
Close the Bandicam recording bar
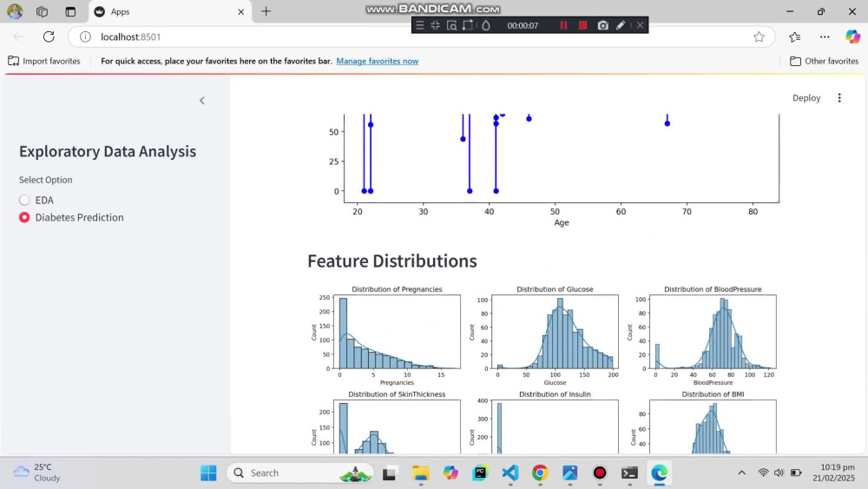pos(640,25)
